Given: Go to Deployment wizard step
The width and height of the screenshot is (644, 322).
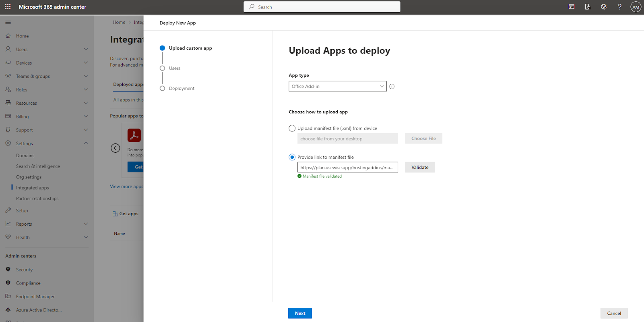Looking at the screenshot, I should [x=182, y=88].
